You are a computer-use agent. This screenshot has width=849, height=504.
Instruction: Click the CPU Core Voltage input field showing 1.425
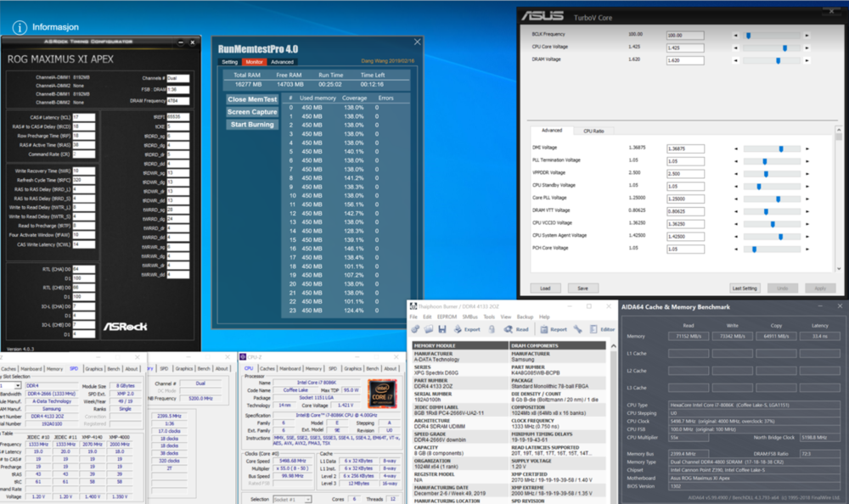685,48
